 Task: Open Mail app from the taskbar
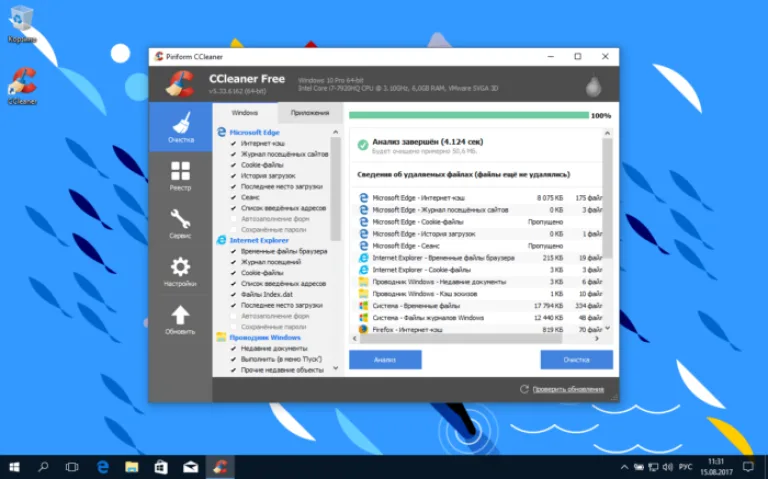[191, 467]
